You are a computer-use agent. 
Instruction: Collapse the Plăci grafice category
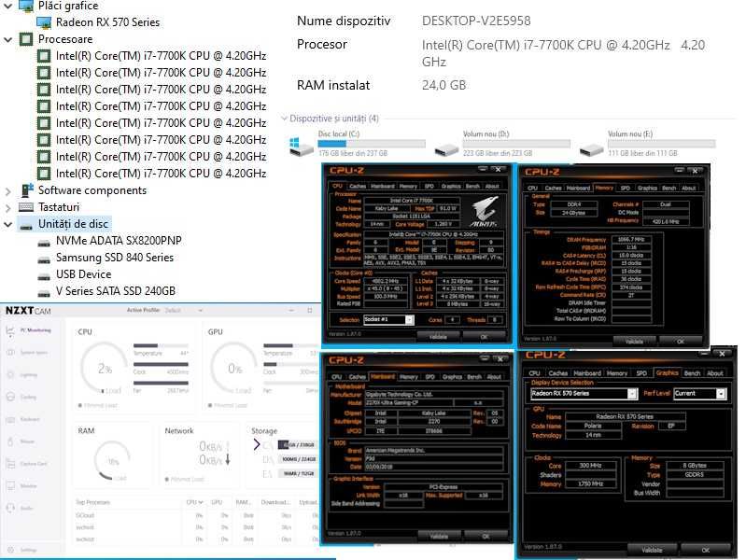pos(8,6)
